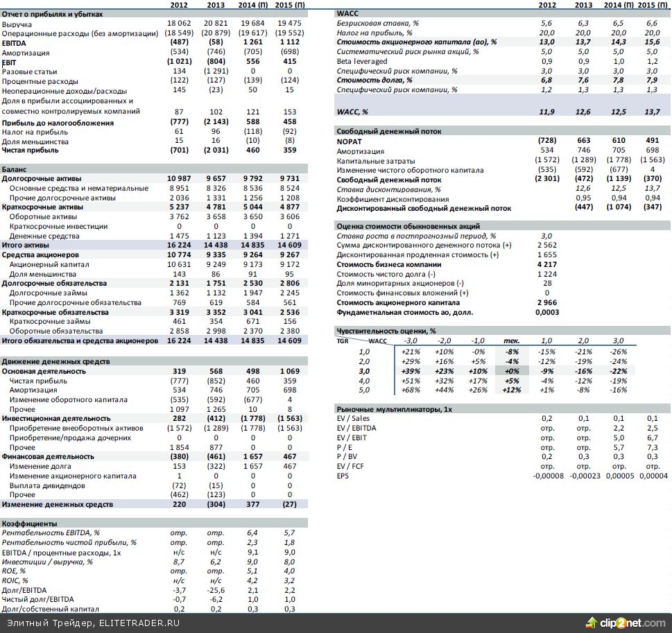Select 'Систематический риск рынка акций, %' label
Screen dimensions: 672x633
(x=408, y=52)
